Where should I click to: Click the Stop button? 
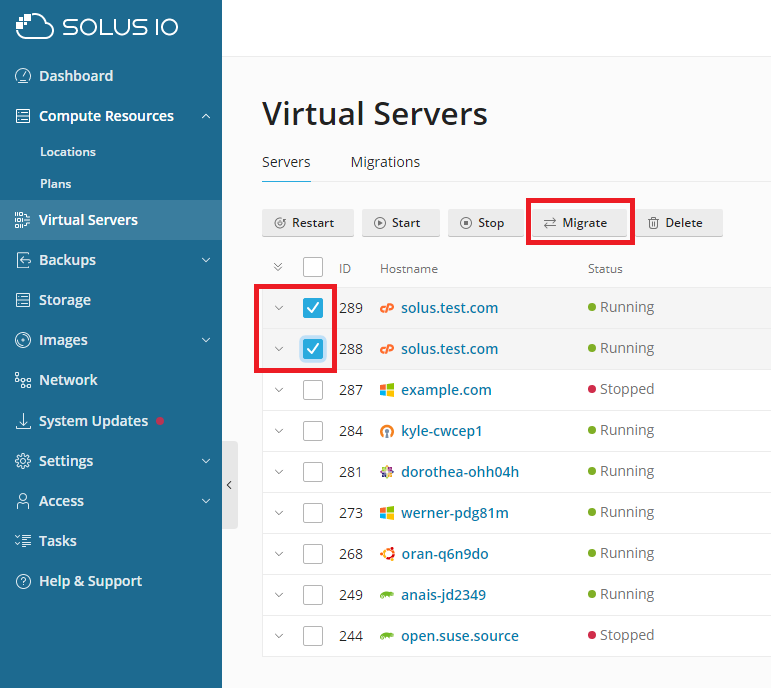coord(486,223)
